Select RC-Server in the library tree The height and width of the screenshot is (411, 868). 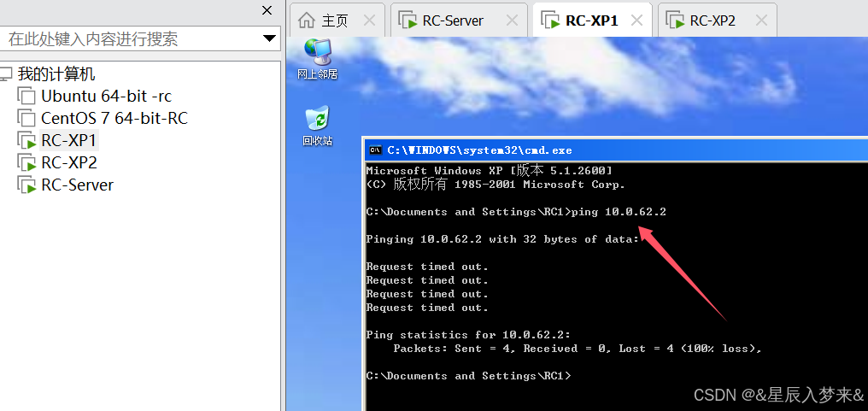77,185
